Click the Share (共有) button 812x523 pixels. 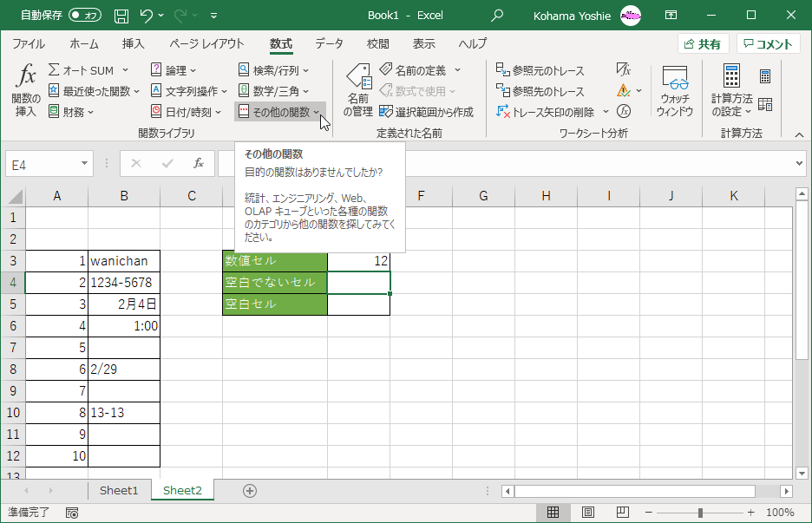[703, 44]
